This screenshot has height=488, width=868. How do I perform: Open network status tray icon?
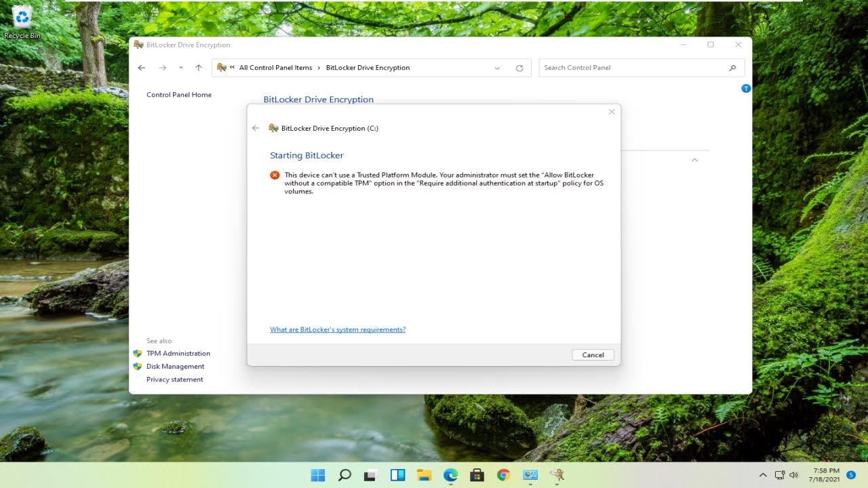coord(780,475)
